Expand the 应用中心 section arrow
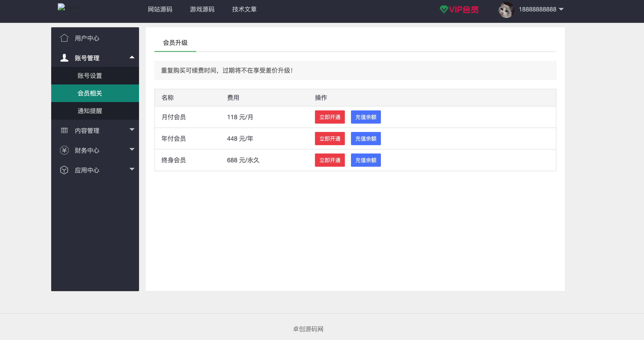 [x=132, y=169]
